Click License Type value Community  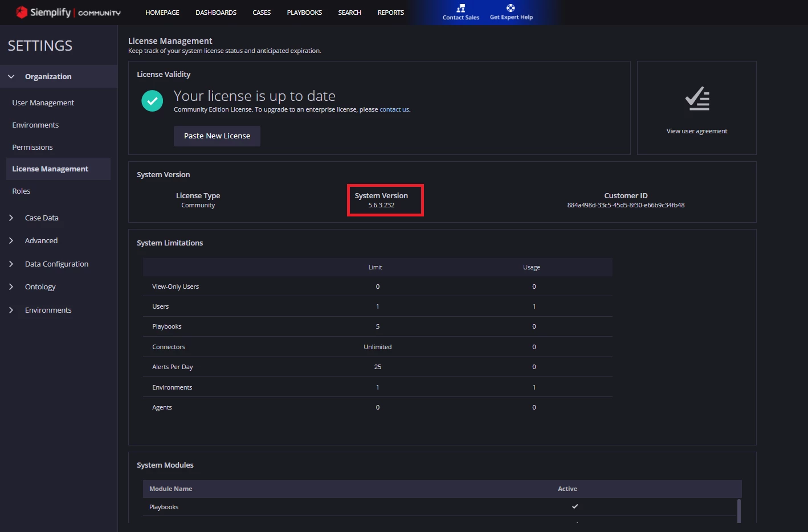(x=198, y=205)
